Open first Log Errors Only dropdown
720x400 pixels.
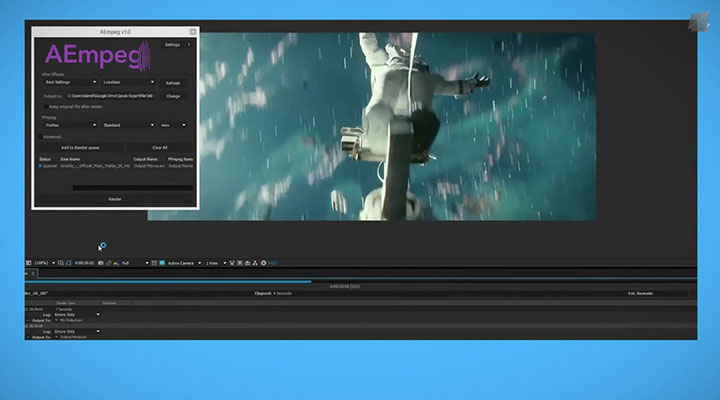coord(77,315)
